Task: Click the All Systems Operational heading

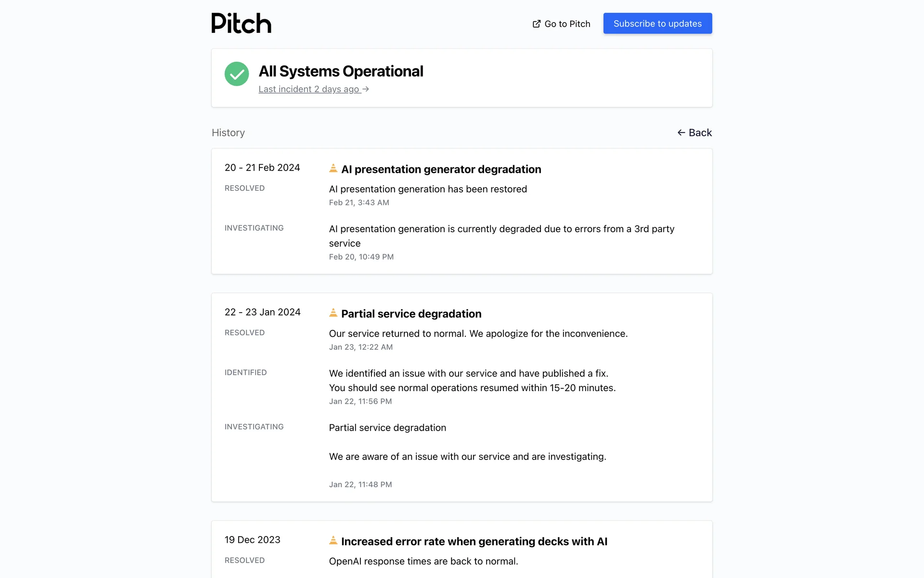Action: click(341, 71)
